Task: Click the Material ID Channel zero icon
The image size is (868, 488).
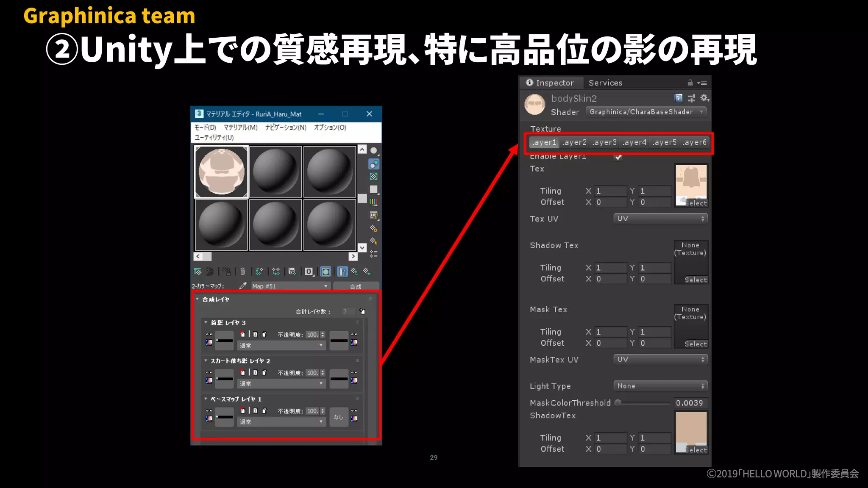Action: [309, 272]
